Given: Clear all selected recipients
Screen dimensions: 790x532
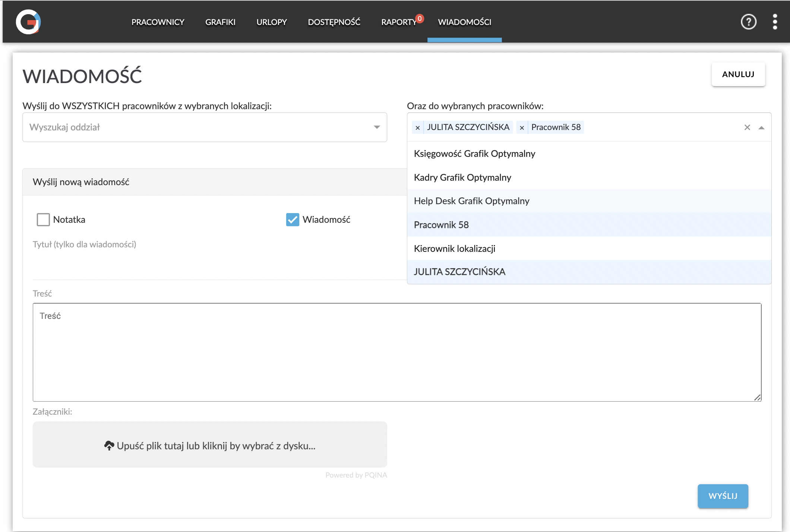Looking at the screenshot, I should click(747, 127).
